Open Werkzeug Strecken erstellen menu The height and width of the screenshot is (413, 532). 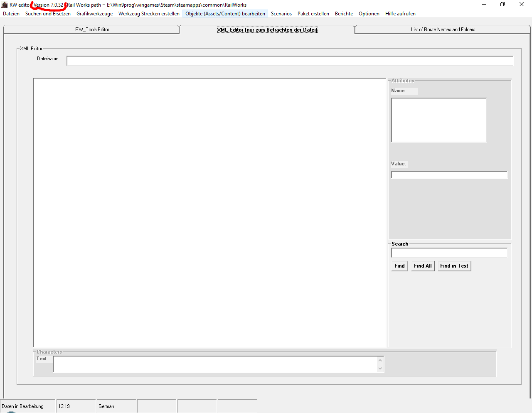click(149, 14)
